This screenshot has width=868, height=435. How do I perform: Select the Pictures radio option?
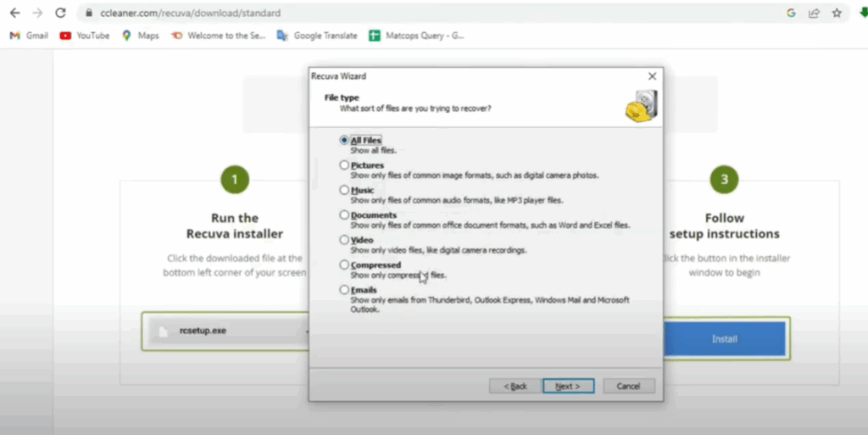(x=344, y=165)
